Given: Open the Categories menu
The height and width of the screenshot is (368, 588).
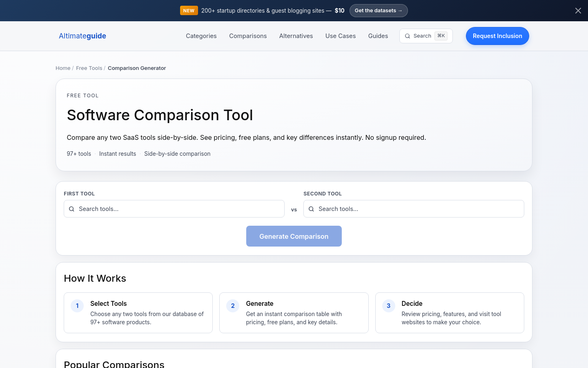Looking at the screenshot, I should (201, 36).
